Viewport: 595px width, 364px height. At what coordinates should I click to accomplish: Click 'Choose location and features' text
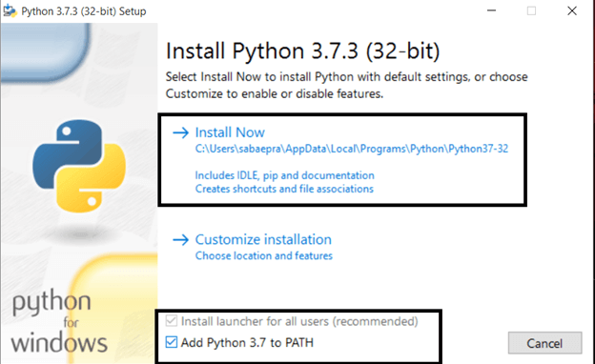(264, 256)
